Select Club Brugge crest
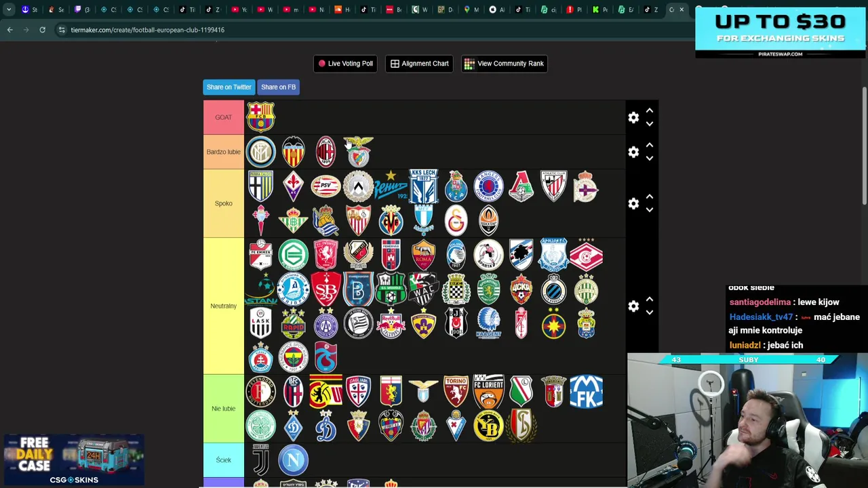This screenshot has height=488, width=868. coord(553,289)
